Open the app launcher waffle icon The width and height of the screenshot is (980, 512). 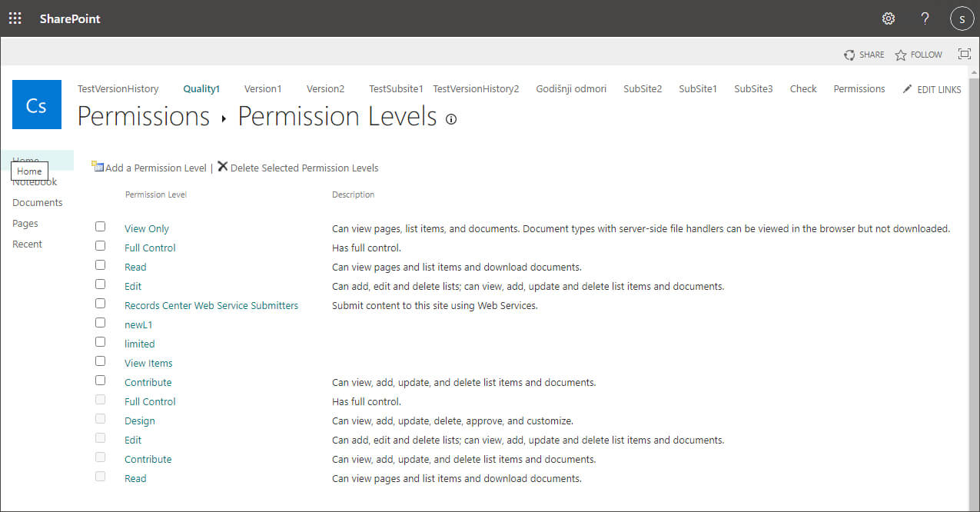(x=15, y=18)
